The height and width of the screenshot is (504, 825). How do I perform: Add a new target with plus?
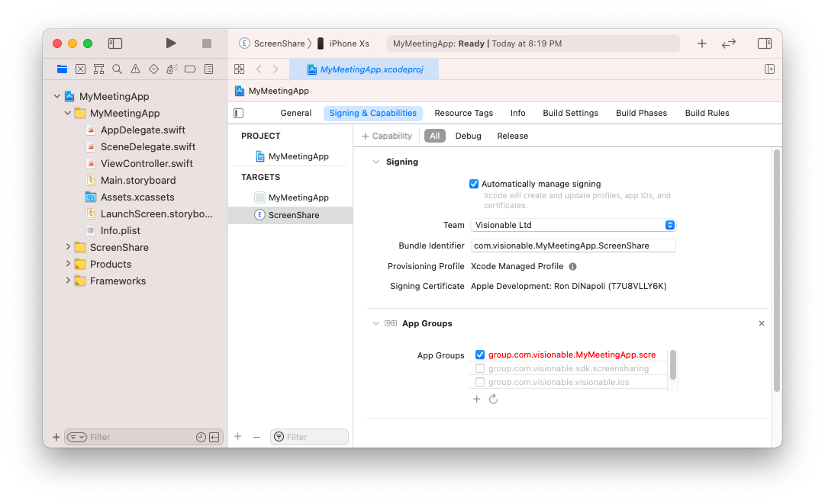tap(238, 437)
